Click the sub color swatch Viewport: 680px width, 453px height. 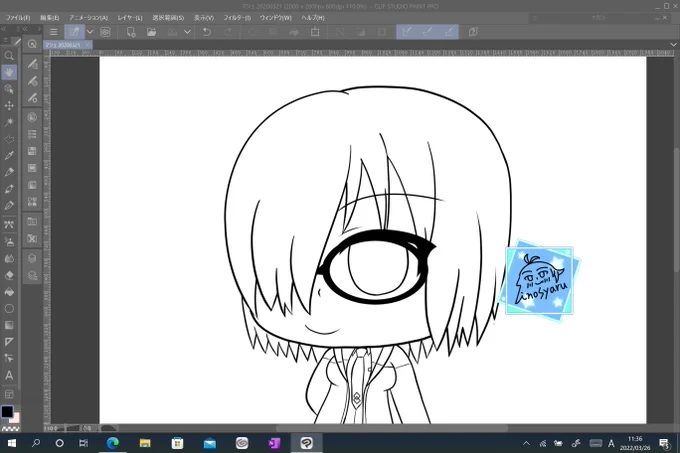coord(16,417)
